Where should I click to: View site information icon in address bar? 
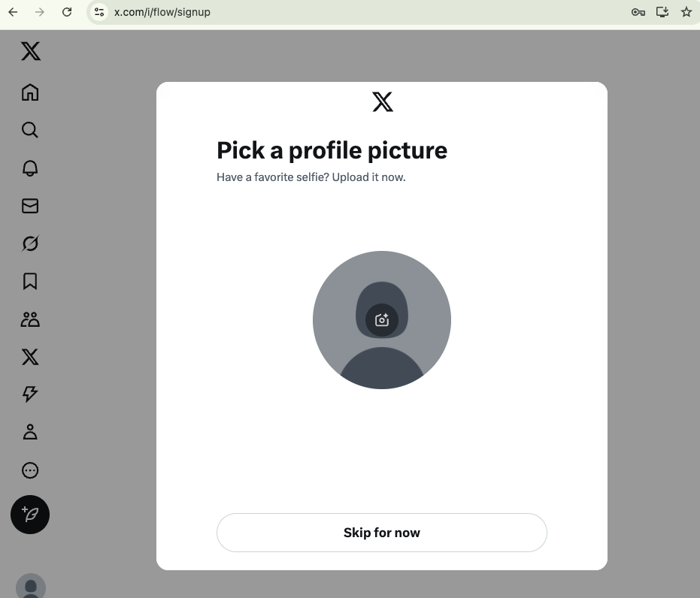pos(99,12)
